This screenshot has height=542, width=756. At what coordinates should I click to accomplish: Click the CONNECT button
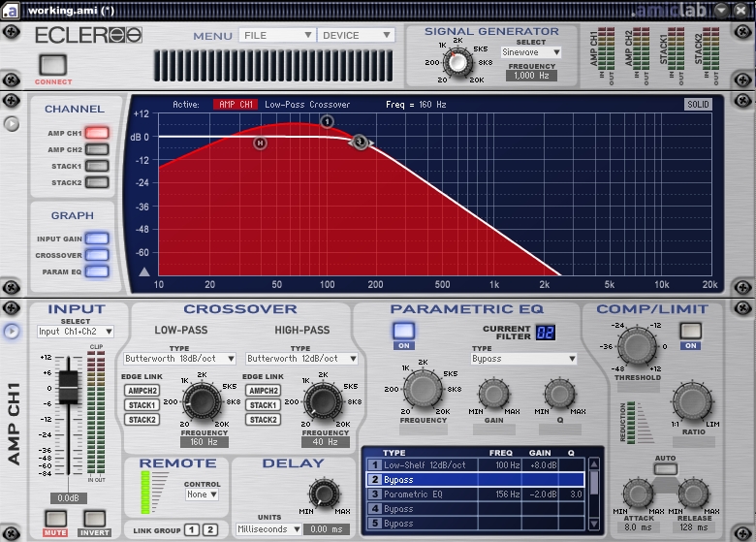(53, 65)
